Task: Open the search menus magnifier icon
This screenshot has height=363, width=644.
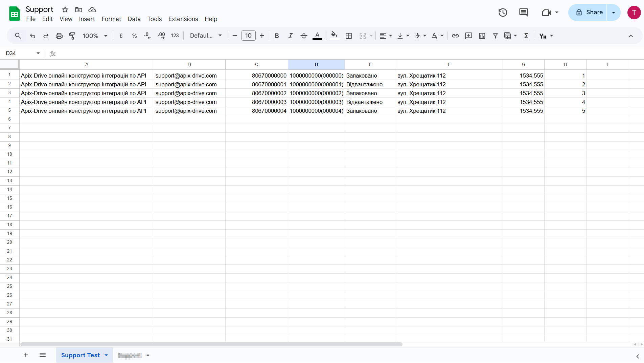Action: (x=18, y=36)
